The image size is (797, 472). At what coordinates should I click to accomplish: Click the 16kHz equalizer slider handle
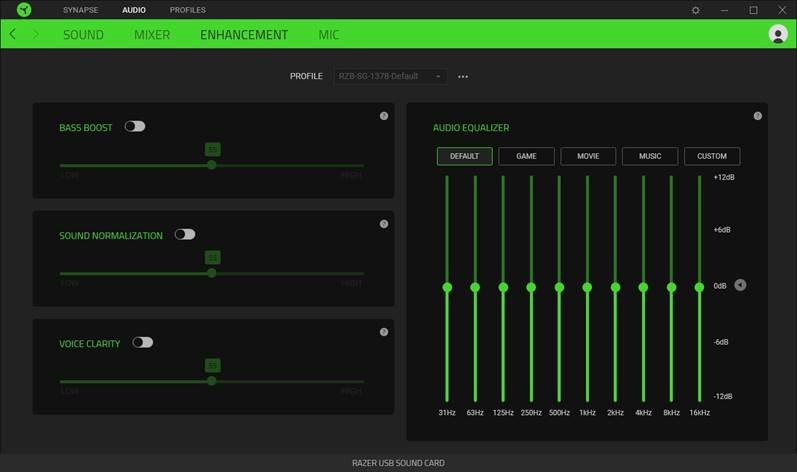699,288
